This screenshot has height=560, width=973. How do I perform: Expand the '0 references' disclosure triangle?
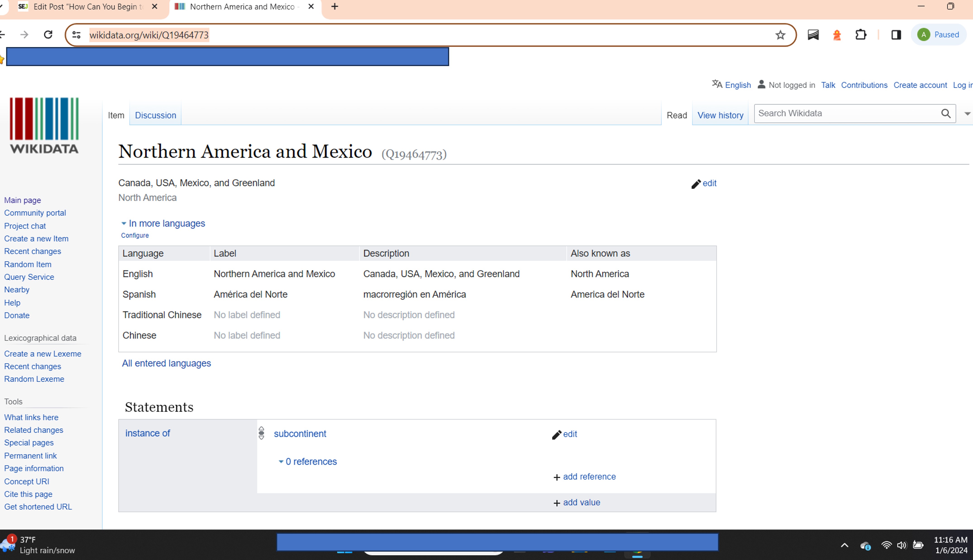[x=281, y=461]
